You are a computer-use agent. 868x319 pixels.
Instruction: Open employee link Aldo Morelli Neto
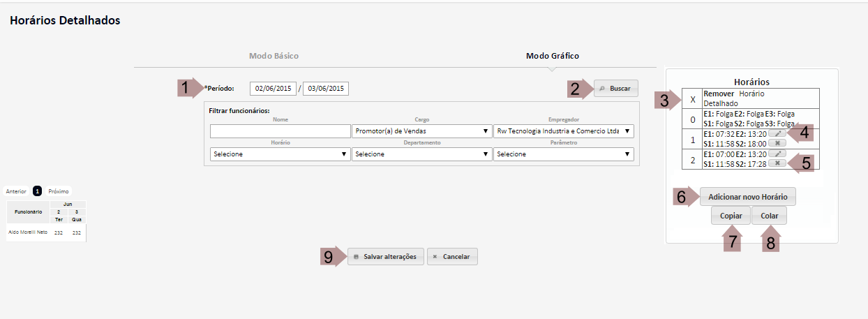[27, 232]
